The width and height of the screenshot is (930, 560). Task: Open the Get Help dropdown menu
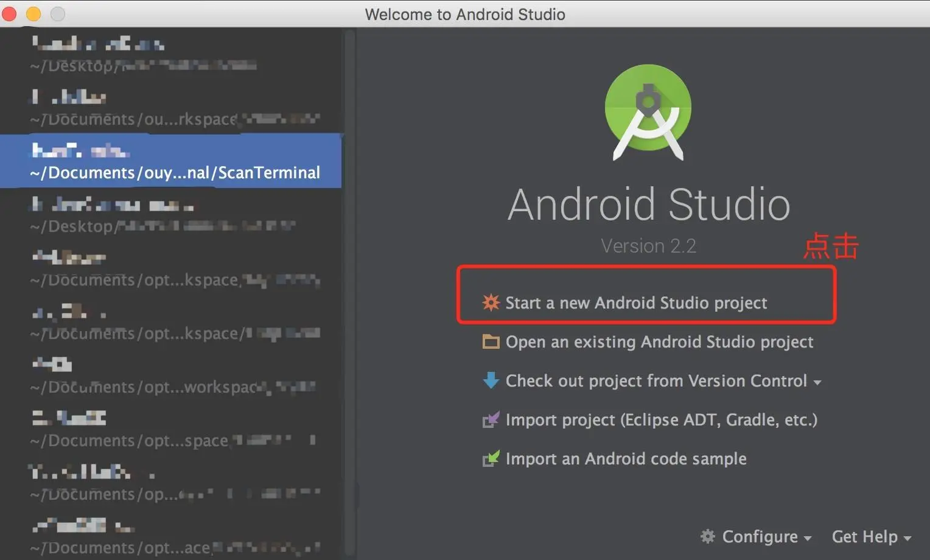[x=871, y=536]
